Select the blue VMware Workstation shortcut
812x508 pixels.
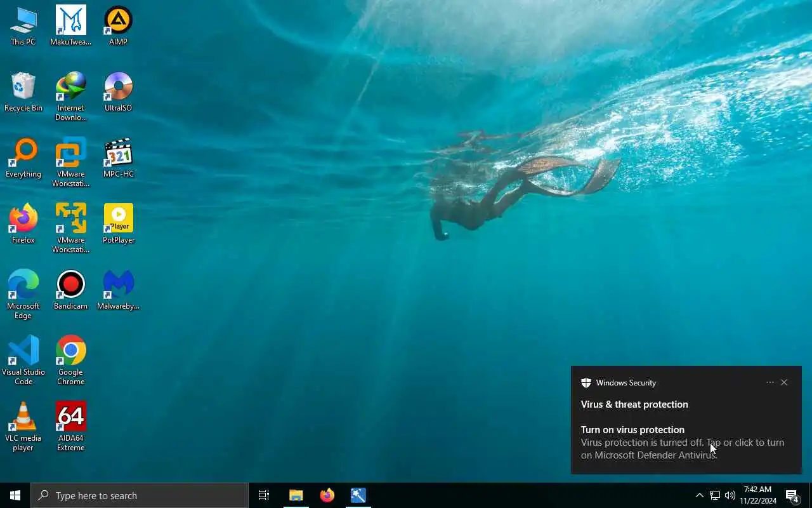pos(70,163)
